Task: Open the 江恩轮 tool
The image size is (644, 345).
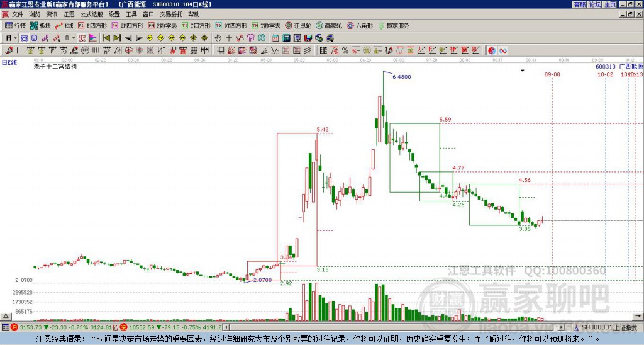Action: [299, 25]
